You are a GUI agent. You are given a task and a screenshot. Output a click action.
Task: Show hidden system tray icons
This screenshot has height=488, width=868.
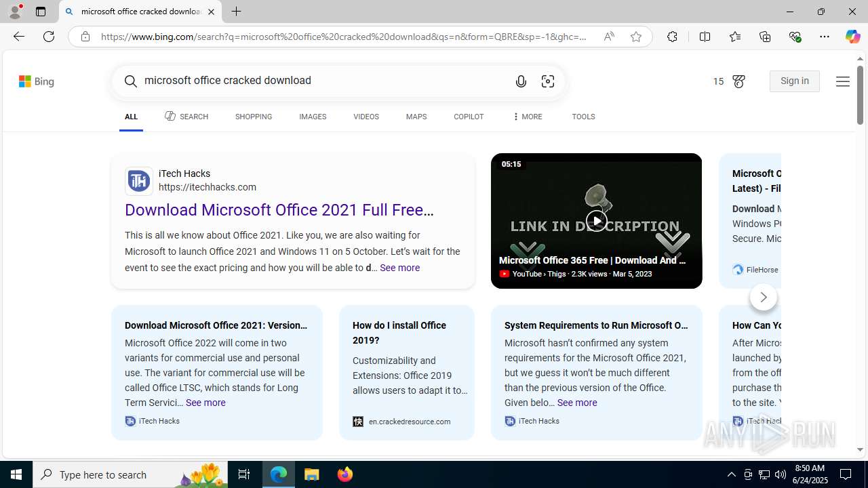point(731,474)
